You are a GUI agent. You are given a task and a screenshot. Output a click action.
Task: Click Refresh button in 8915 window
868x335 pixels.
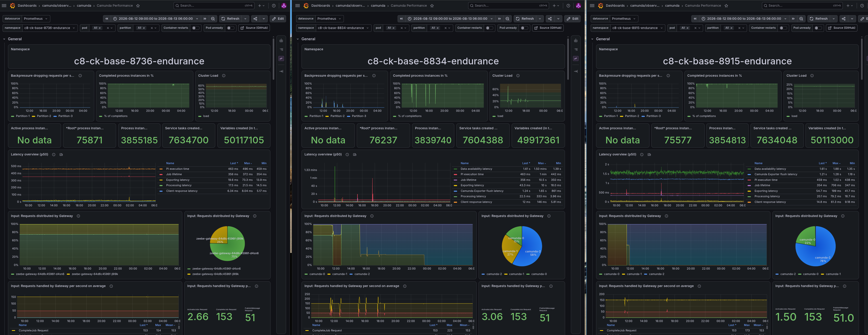[x=818, y=19]
